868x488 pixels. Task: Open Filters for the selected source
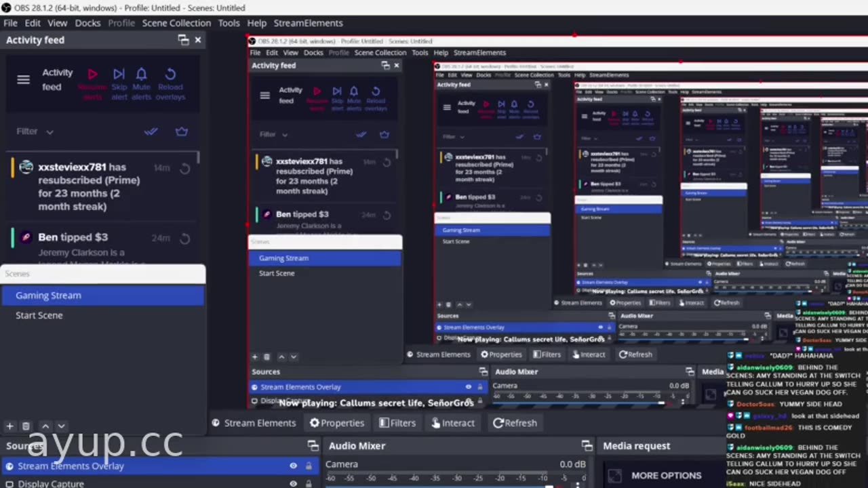pyautogui.click(x=397, y=423)
